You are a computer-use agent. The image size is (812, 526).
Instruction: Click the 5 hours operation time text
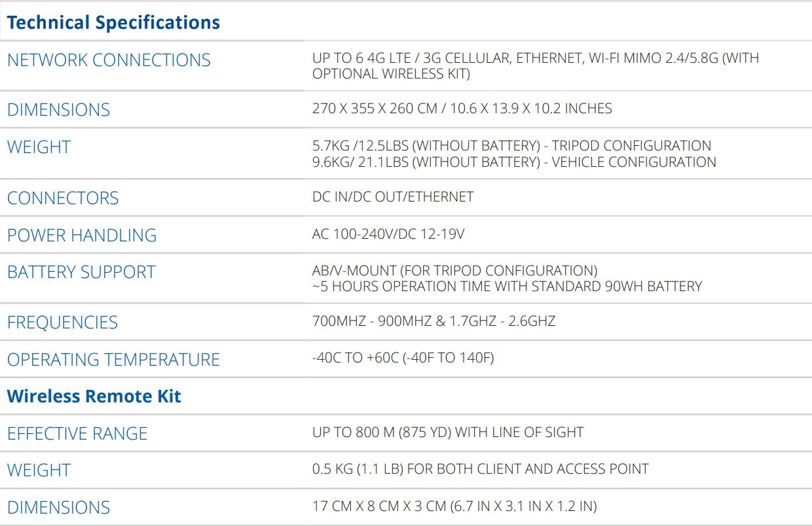click(507, 287)
